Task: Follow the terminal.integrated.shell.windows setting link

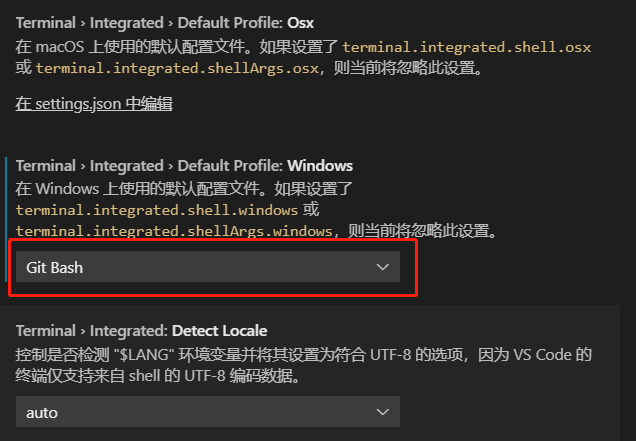Action: (157, 210)
